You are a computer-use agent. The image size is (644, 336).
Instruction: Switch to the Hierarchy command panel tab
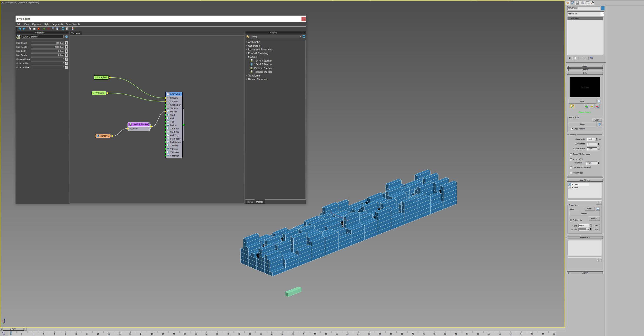coord(578,3)
